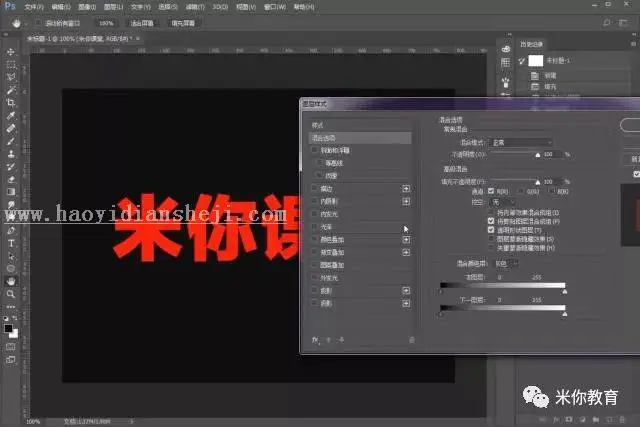Add another 颜色叠加 (Color Overlay) via plus

[x=406, y=240]
